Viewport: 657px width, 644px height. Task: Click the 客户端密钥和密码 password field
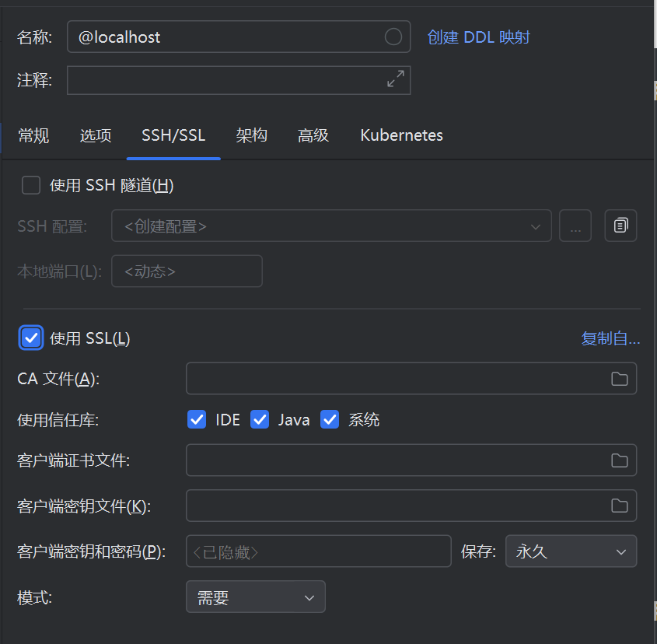[319, 551]
